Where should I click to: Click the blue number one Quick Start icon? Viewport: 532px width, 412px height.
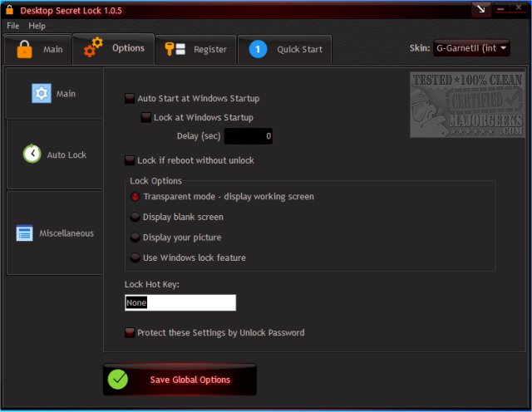[x=258, y=49]
